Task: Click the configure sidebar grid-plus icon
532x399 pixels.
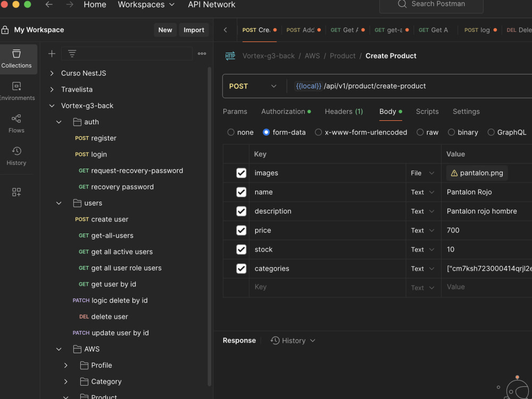Action: coord(16,192)
